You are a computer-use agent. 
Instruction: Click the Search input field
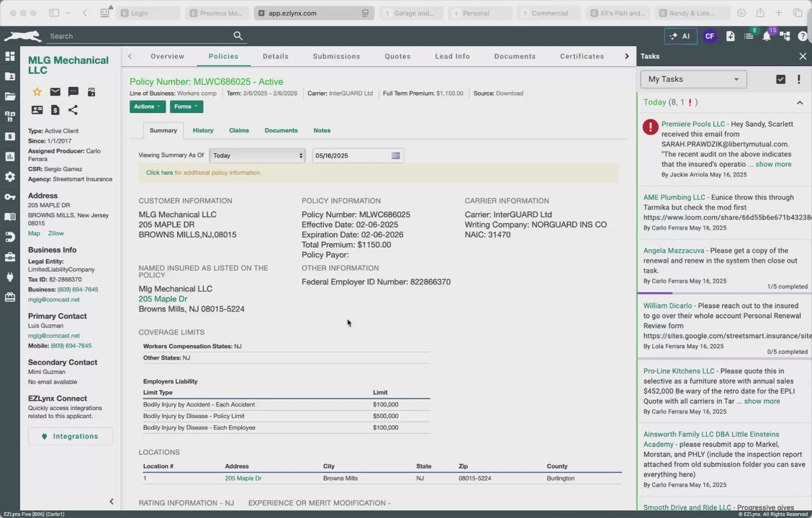tap(140, 36)
